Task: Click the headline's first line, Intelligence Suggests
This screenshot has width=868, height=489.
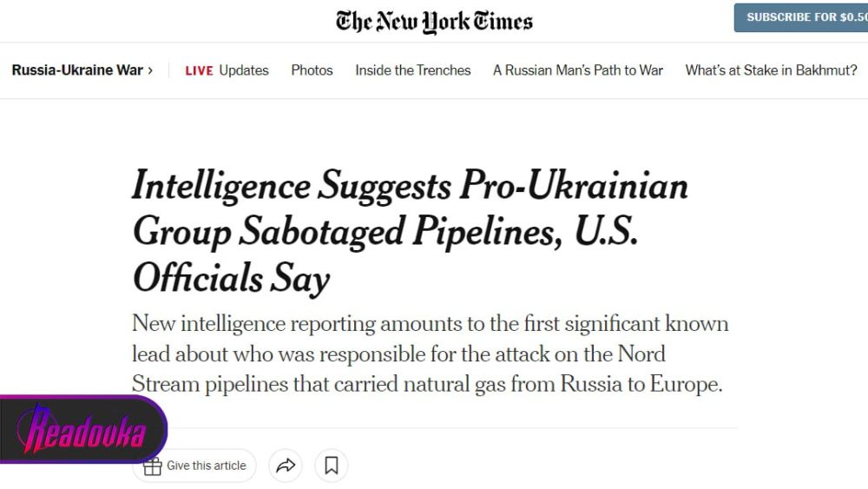Action: click(292, 187)
